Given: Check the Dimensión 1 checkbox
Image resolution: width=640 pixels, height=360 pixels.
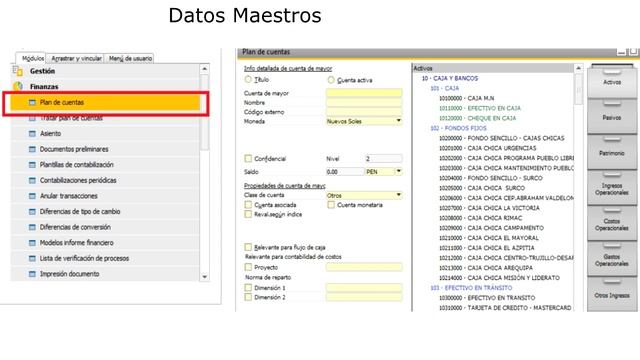Looking at the screenshot, I should pos(248,287).
